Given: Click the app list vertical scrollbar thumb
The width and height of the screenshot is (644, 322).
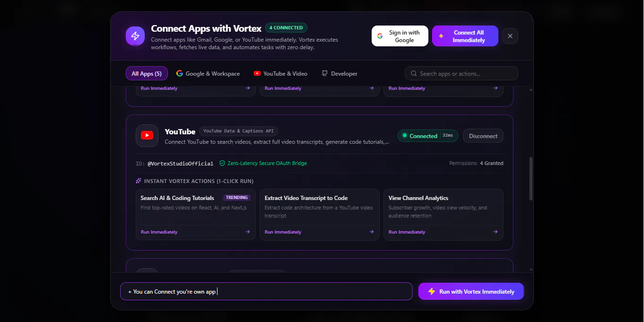Looking at the screenshot, I should click(x=531, y=179).
